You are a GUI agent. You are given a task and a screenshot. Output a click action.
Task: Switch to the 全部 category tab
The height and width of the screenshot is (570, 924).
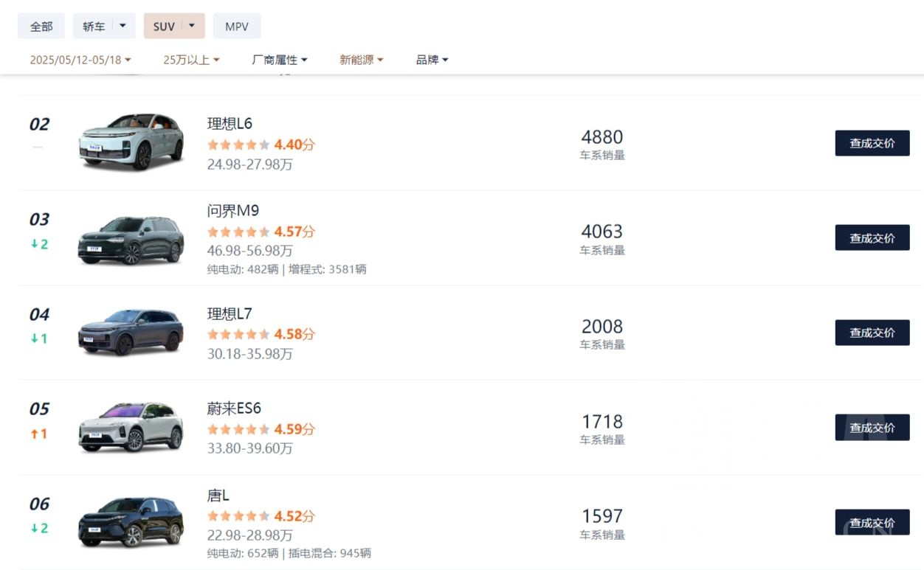tap(41, 26)
